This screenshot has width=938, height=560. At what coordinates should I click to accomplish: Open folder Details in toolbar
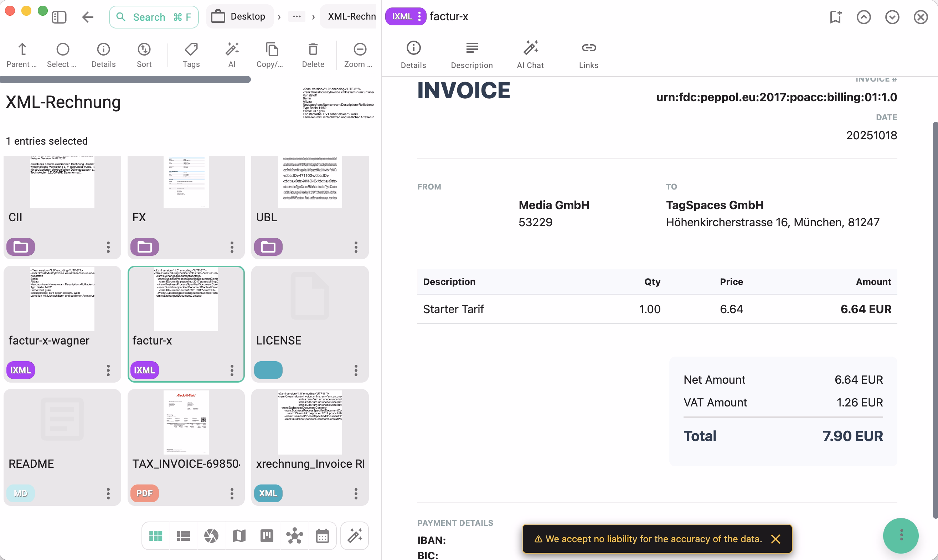tap(103, 55)
